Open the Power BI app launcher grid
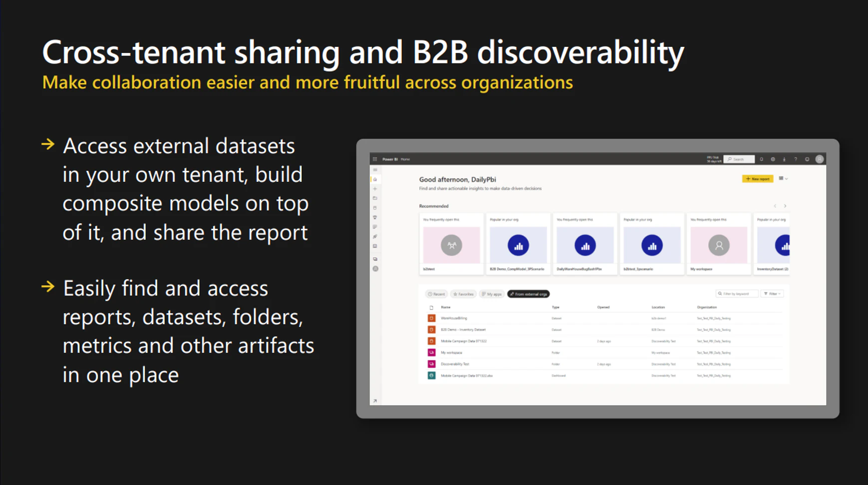The image size is (868, 485). pos(375,159)
